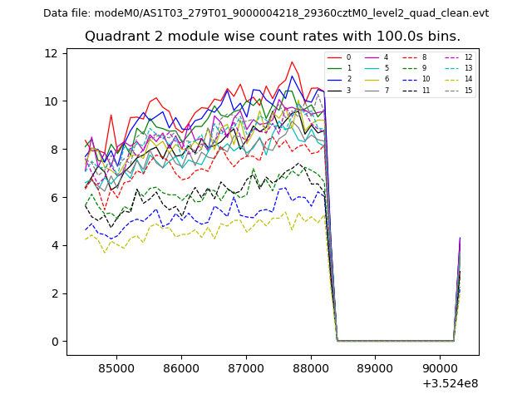
Task: Click the x-axis tick label 90000
Action: click(x=441, y=368)
